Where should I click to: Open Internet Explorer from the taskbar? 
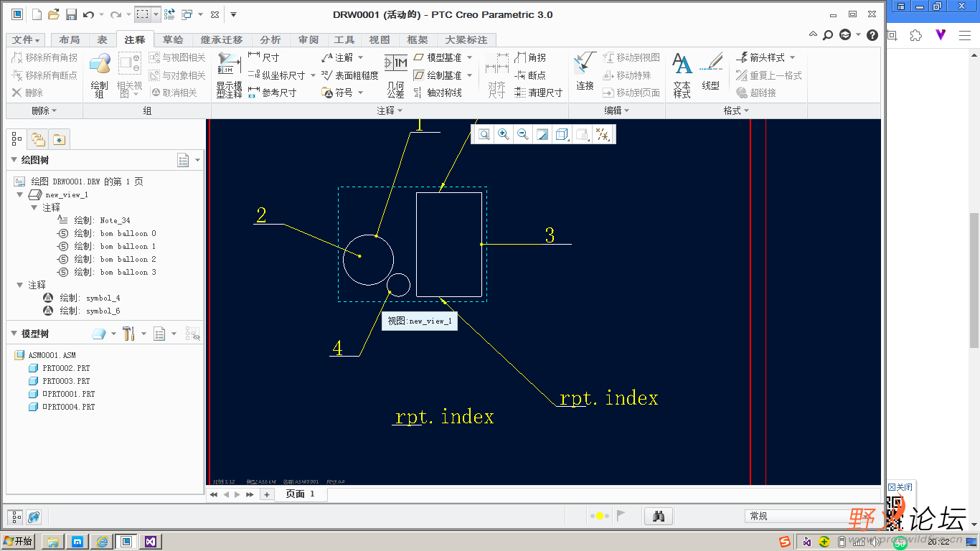(x=102, y=542)
